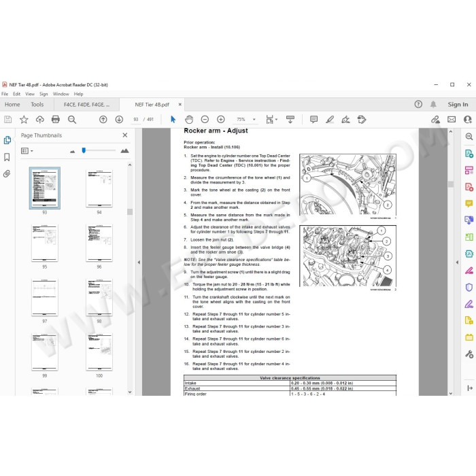The image size is (476, 476).
Task: Click the upload to cloud icon
Action: point(39,120)
